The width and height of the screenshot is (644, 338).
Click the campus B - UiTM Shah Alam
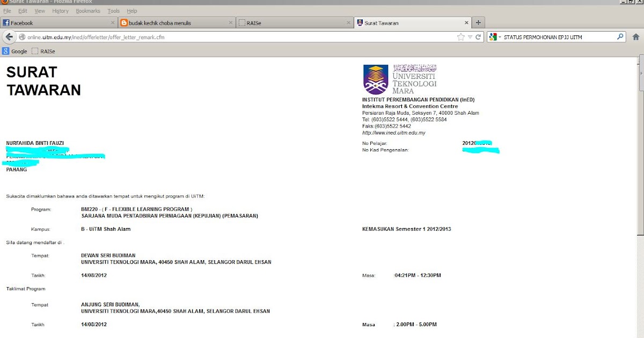point(106,229)
